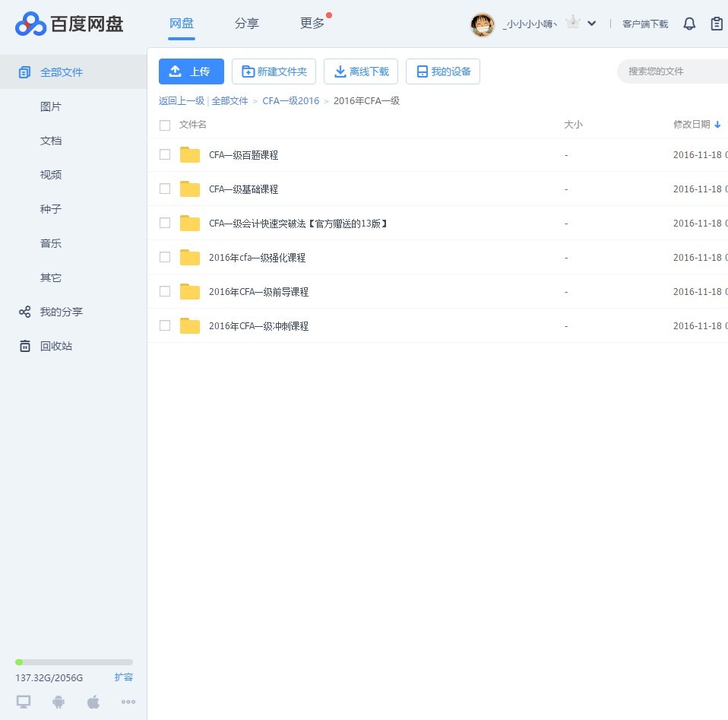
Task: Tick checkbox for 2016年cfa一级强化课程
Action: 165,257
